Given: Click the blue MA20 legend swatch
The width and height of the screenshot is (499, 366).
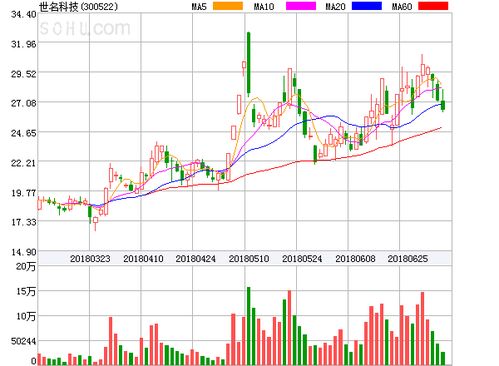Looking at the screenshot, I should tap(367, 6).
